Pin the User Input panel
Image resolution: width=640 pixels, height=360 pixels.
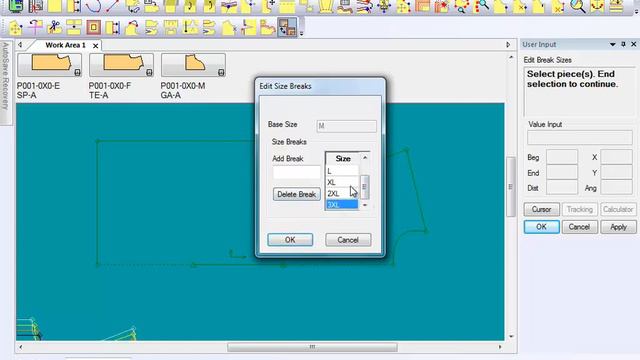(624, 44)
